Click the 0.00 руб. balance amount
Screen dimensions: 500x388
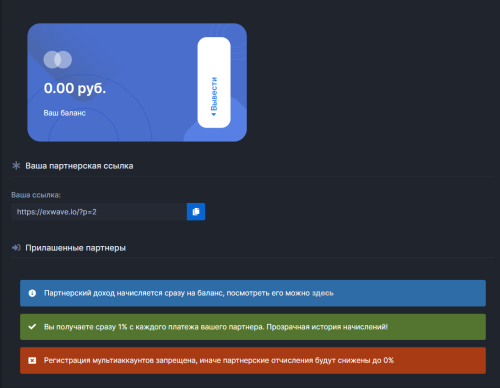coord(75,88)
